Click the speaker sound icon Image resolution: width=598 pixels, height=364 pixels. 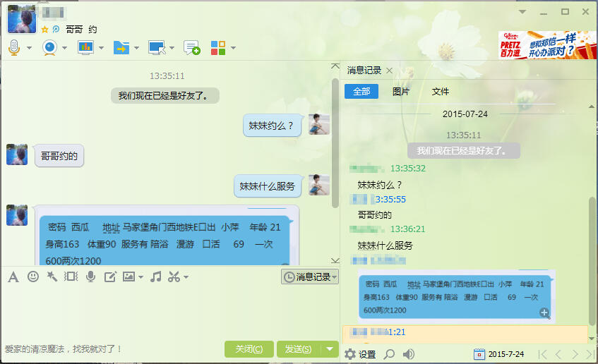point(409,354)
